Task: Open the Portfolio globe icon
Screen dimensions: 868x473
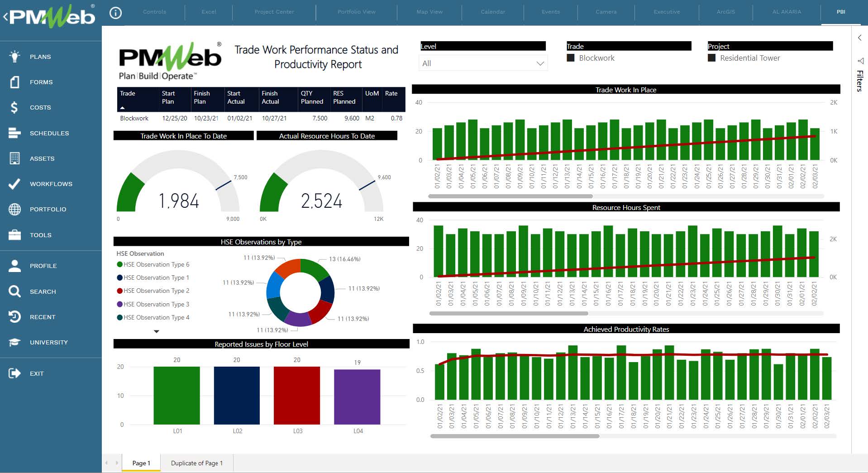Action: [x=14, y=209]
